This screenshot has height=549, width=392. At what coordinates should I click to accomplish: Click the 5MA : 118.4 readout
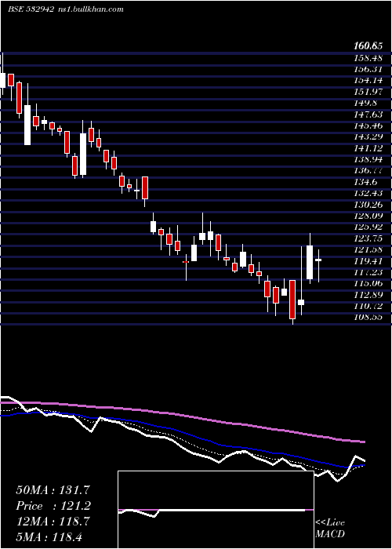(x=49, y=536)
